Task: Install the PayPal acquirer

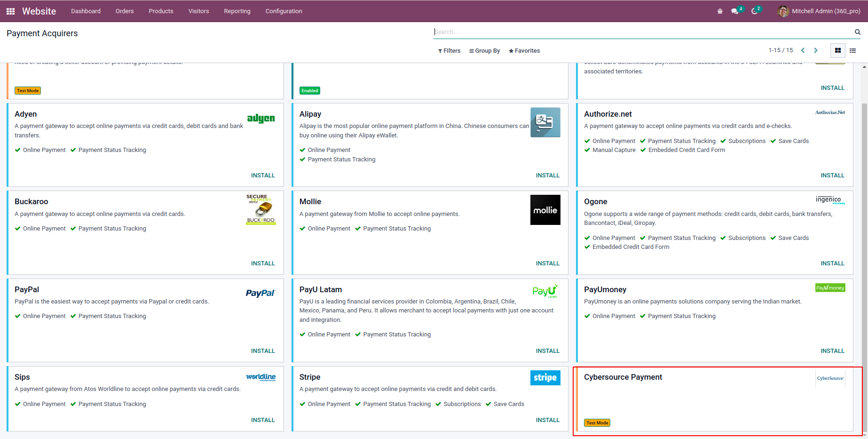Action: pos(263,351)
